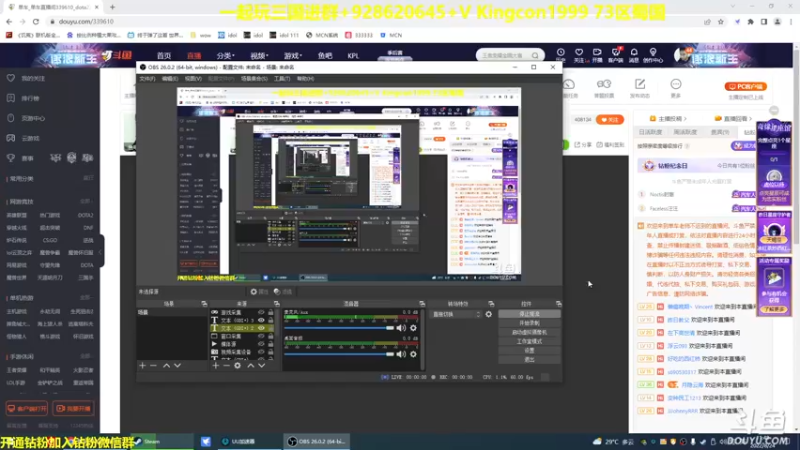Click the start recording button in OBS
The width and height of the screenshot is (800, 450).
pyautogui.click(x=529, y=323)
